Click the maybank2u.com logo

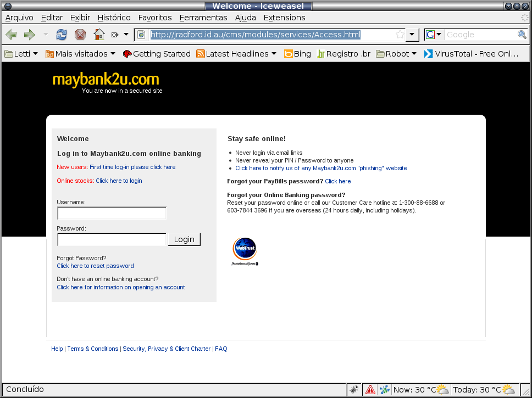click(106, 80)
